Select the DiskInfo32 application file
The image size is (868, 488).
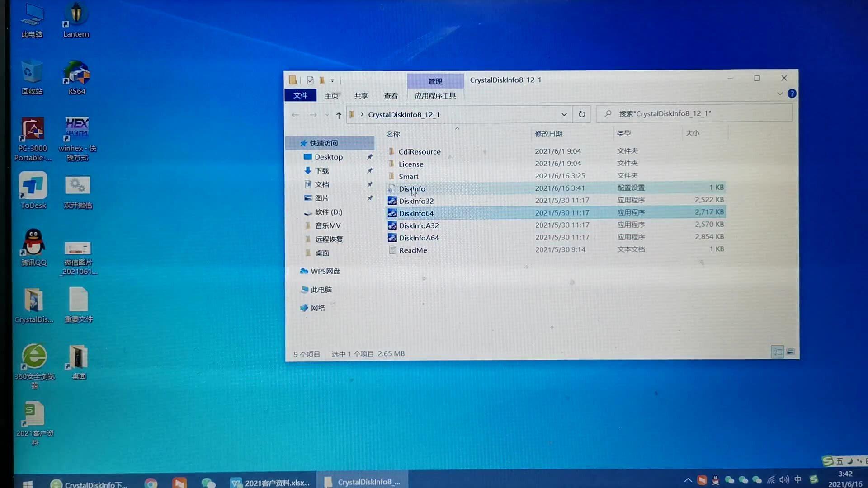click(416, 201)
